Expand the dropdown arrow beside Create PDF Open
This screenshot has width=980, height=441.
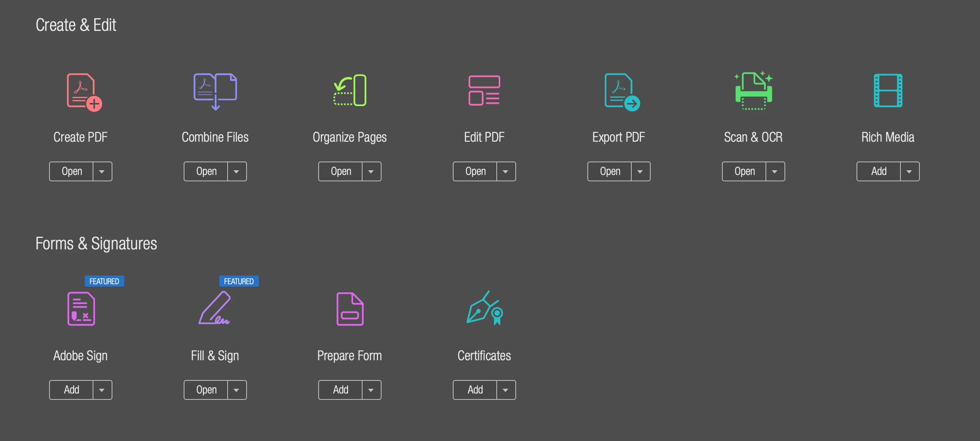click(x=102, y=171)
